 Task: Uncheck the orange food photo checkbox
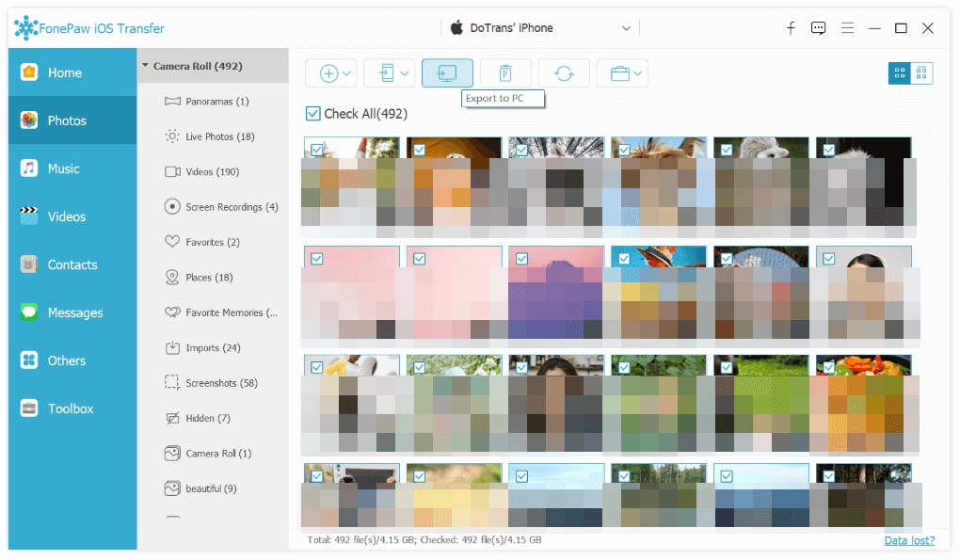828,368
